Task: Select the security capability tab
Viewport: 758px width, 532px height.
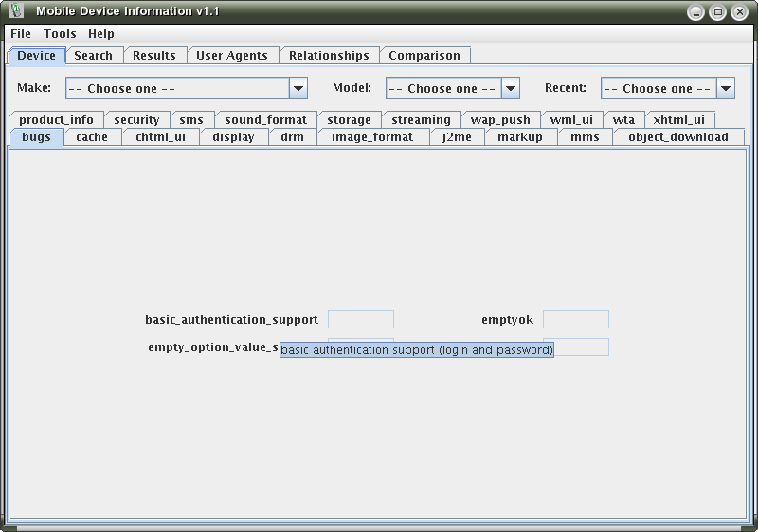Action: coord(136,120)
